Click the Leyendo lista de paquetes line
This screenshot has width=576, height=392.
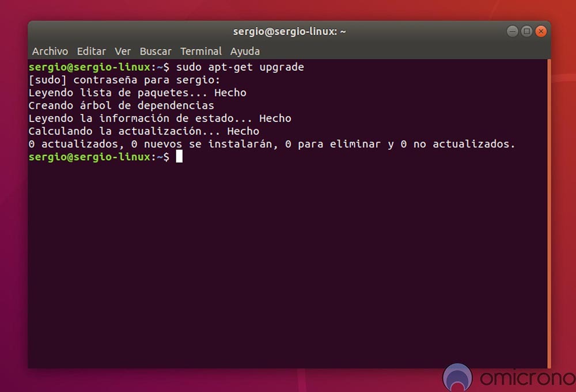tap(137, 92)
